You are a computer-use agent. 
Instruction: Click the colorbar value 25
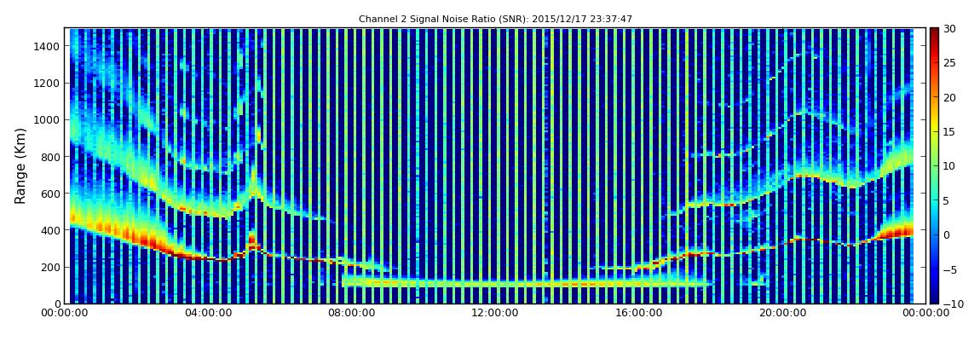point(949,63)
